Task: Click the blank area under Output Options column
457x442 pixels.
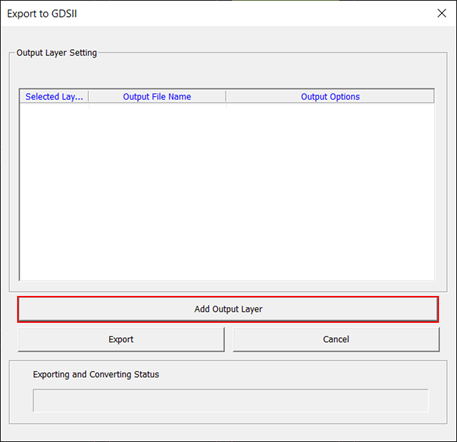Action: [330, 192]
